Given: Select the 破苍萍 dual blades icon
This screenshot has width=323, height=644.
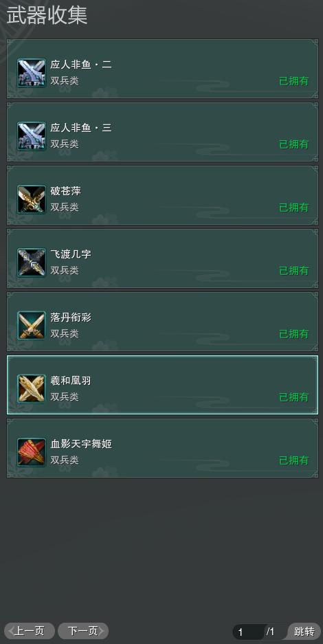Looking at the screenshot, I should 32,199.
